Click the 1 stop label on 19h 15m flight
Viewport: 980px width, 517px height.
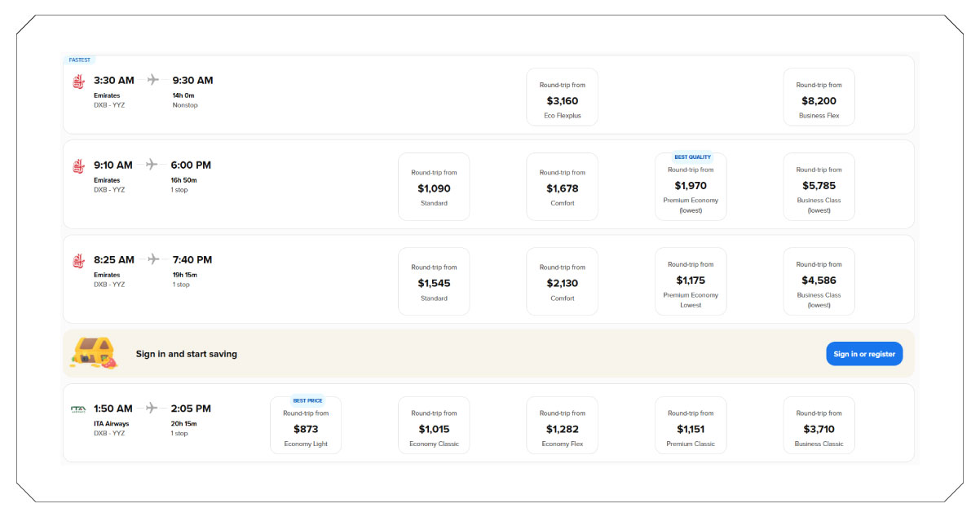pos(179,285)
